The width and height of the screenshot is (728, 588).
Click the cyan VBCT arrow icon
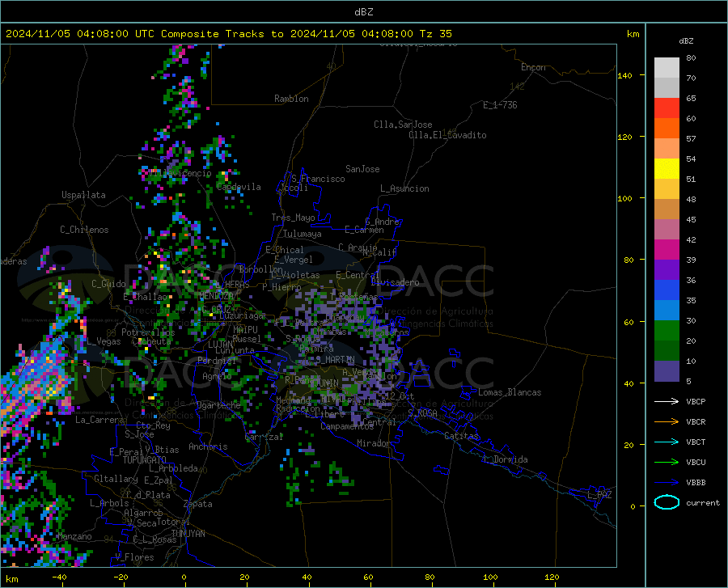pos(667,442)
